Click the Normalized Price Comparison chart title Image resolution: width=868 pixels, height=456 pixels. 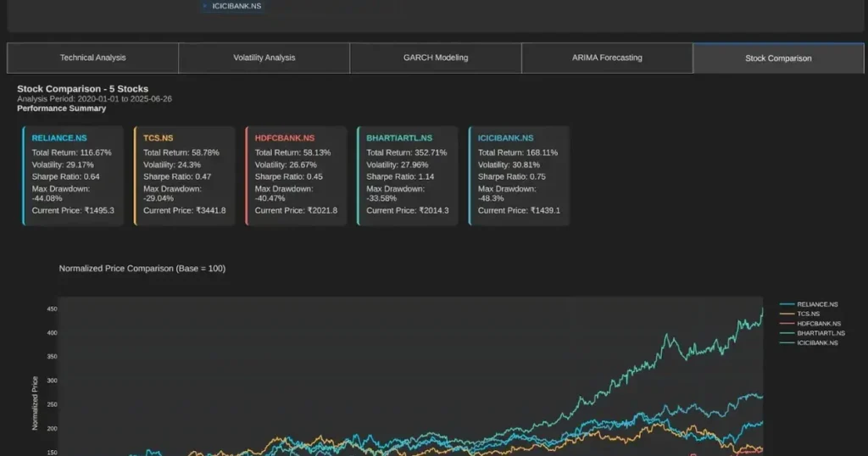[x=142, y=269]
